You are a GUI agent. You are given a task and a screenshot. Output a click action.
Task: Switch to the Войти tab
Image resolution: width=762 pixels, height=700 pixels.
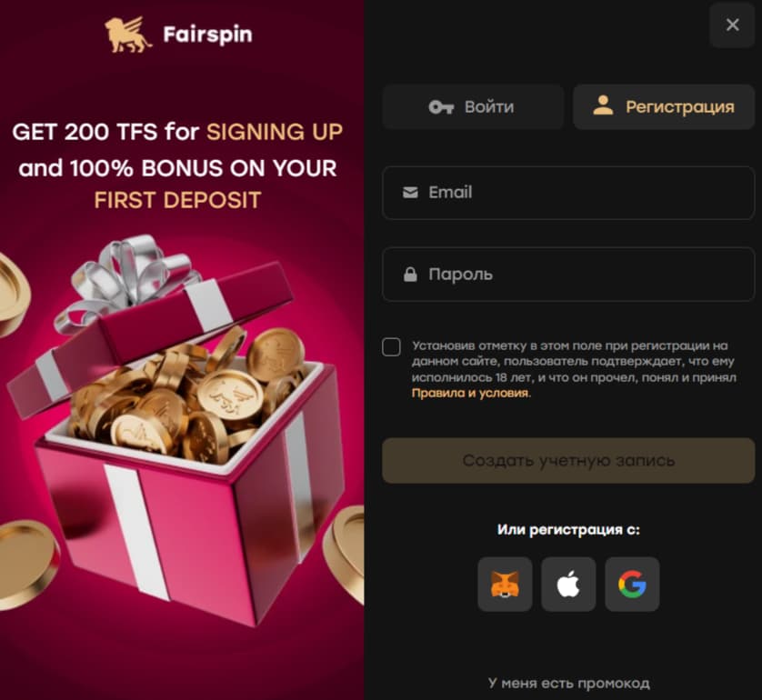pos(473,107)
